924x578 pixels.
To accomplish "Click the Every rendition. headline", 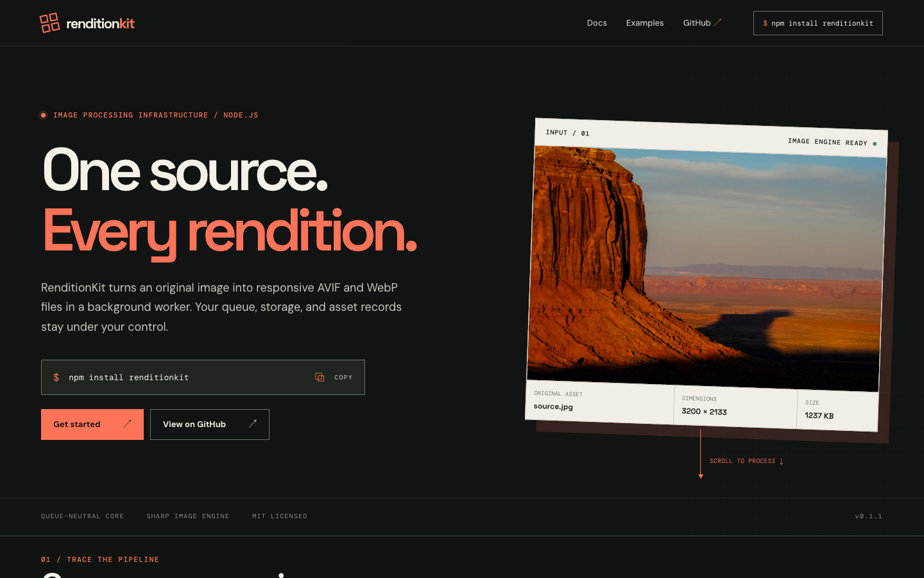I will click(x=230, y=232).
